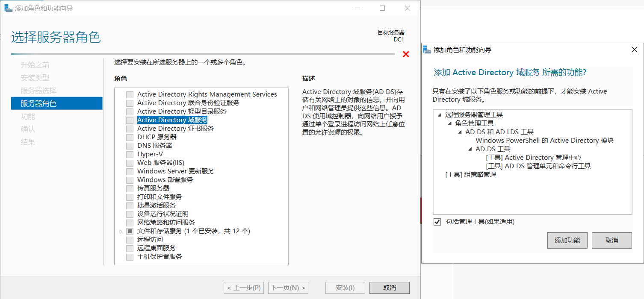Image resolution: width=644 pixels, height=299 pixels.
Task: Click features dialog title bar server icon
Action: pyautogui.click(x=427, y=50)
